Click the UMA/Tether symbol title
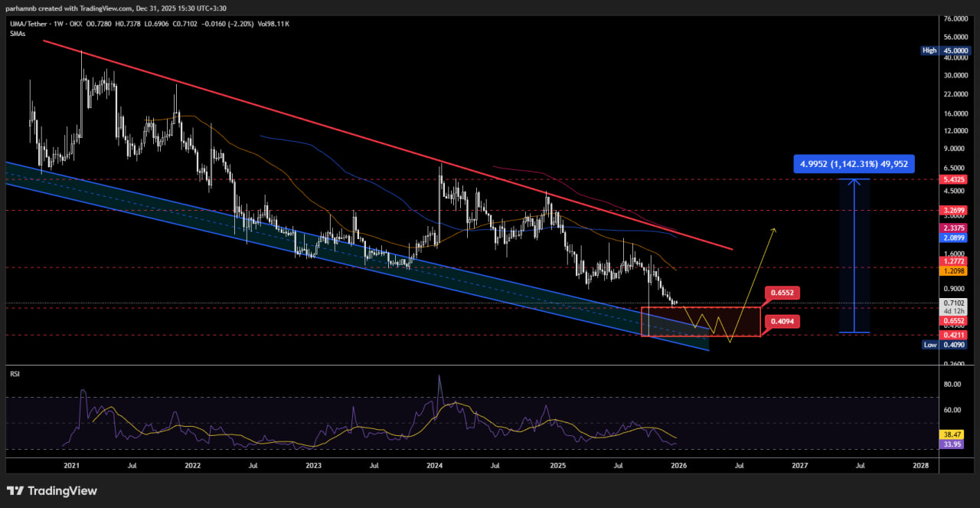Screen dimensions: 980x508 point(30,24)
